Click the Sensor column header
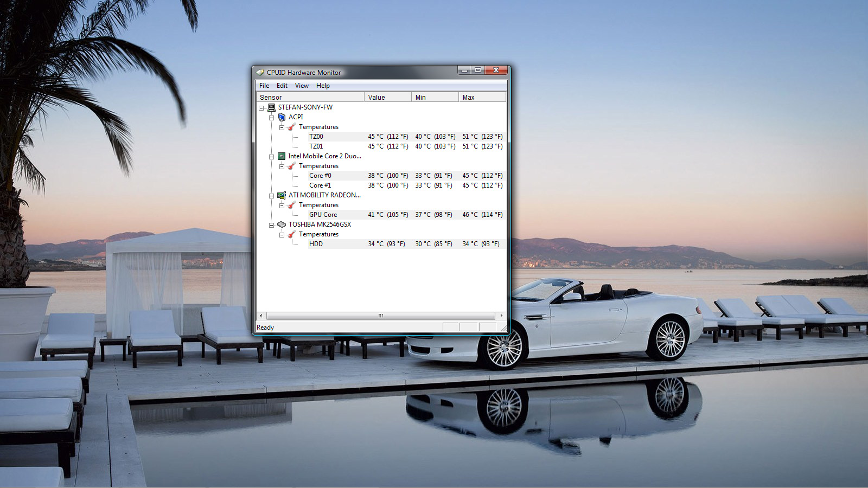868x488 pixels. tap(310, 98)
